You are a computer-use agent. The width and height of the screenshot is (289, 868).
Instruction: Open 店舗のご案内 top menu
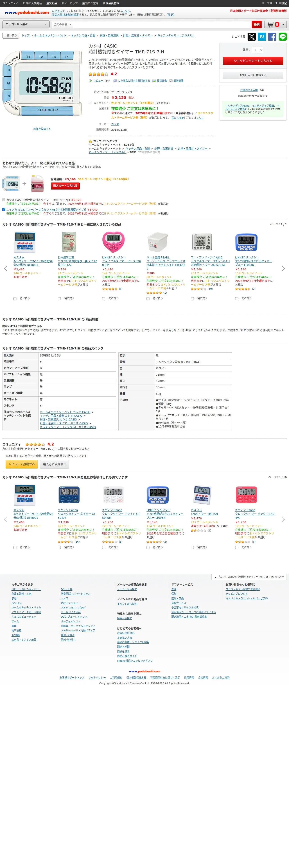point(90,3)
